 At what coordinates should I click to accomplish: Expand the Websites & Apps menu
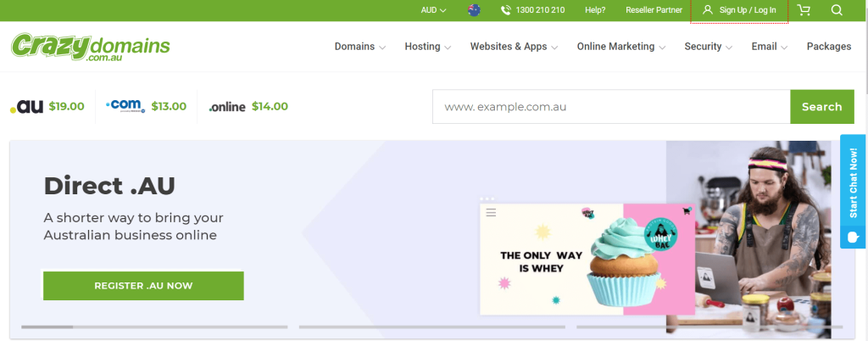coord(514,47)
